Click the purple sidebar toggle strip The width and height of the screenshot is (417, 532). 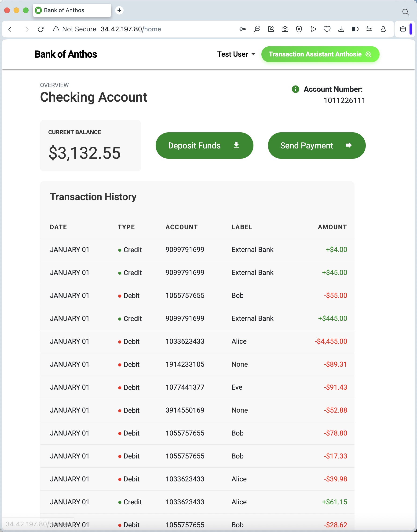pyautogui.click(x=411, y=29)
